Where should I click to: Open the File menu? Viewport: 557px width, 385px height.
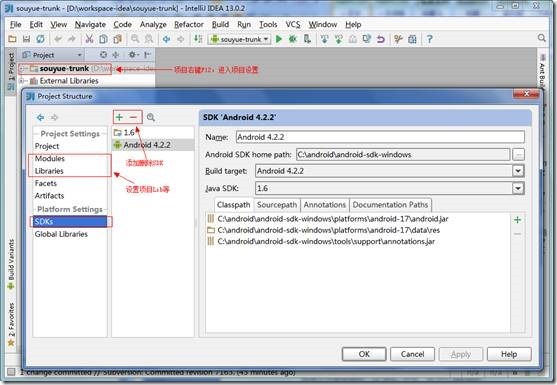click(x=16, y=25)
